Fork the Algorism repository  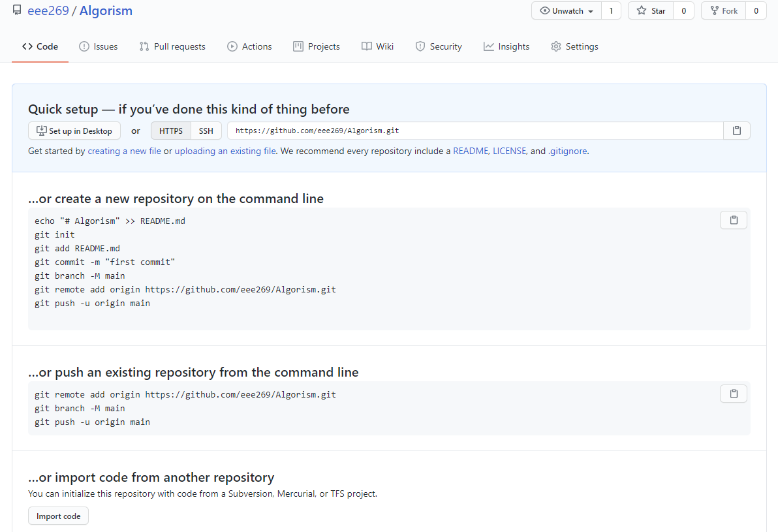click(x=723, y=11)
